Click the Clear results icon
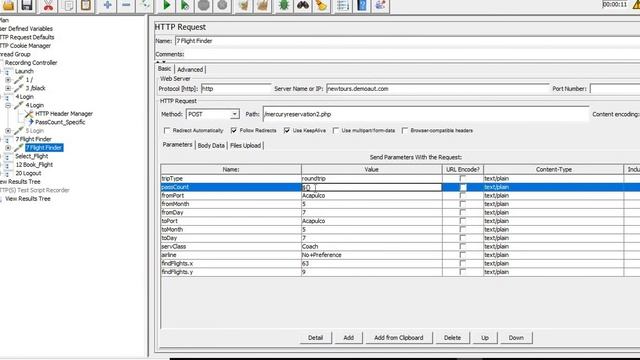 click(244, 5)
